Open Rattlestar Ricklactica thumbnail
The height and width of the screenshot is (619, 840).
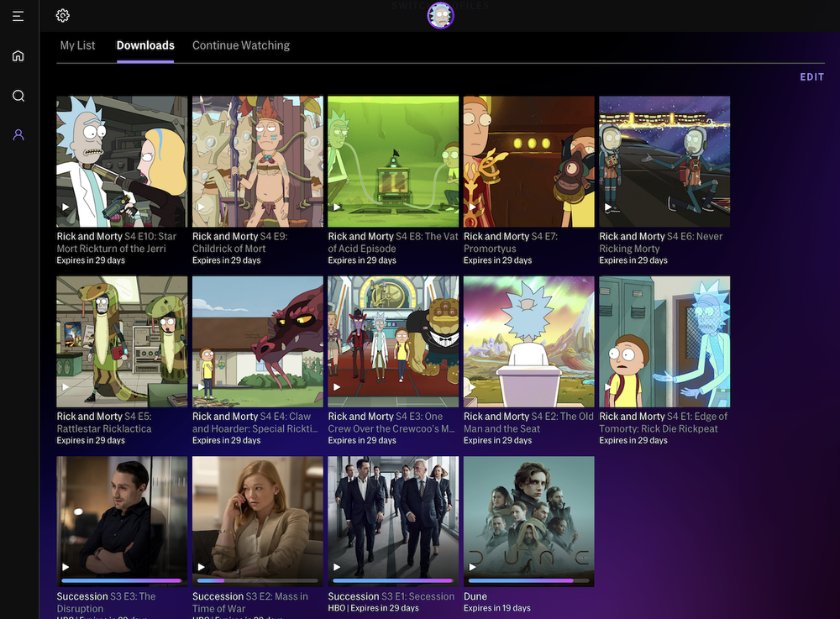point(122,342)
